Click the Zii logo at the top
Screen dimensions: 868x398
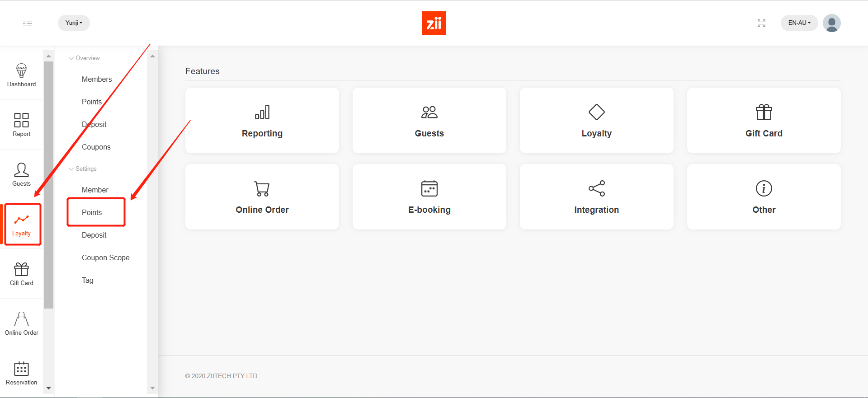click(434, 23)
